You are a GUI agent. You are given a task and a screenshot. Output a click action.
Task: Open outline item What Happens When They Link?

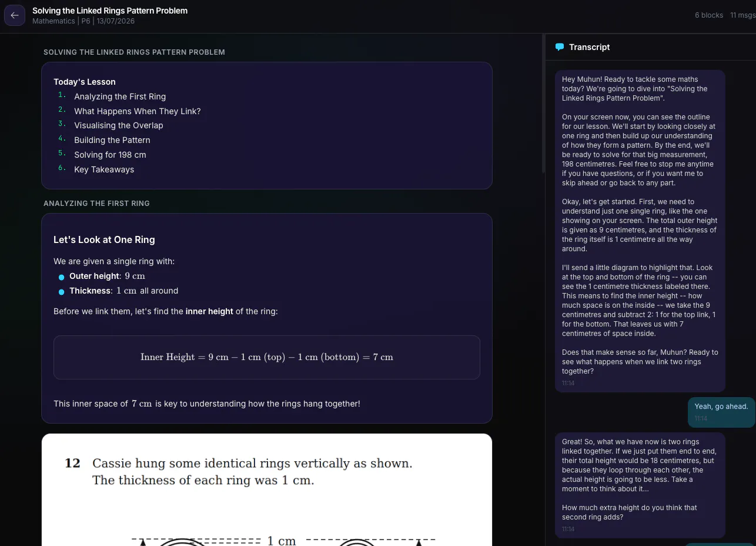(138, 111)
